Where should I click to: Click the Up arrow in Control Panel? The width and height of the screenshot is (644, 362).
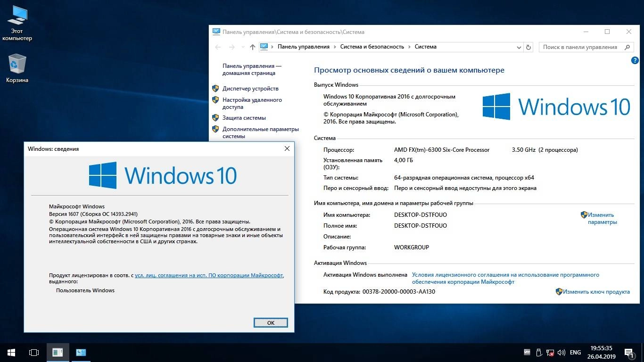[x=253, y=47]
